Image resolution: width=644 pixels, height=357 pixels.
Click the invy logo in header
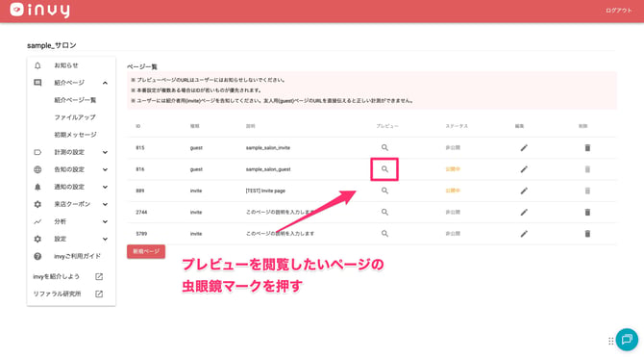tap(39, 10)
